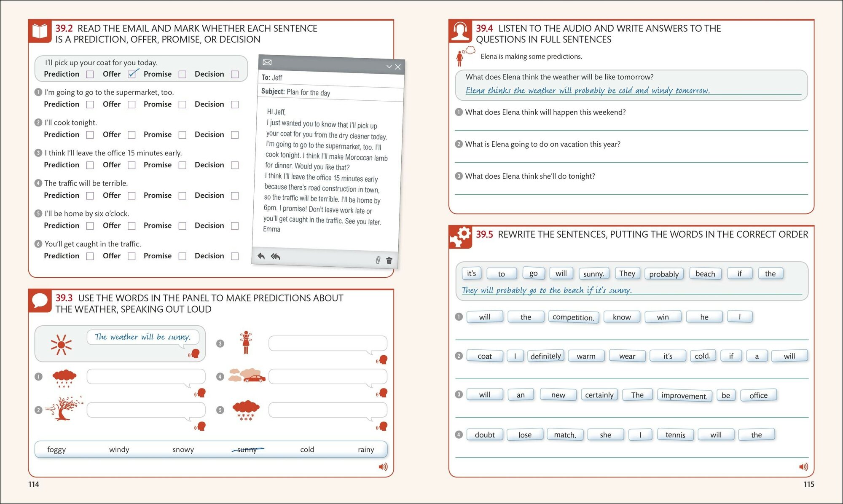Image resolution: width=843 pixels, height=504 pixels.
Task: Check Decision box for "I'll cook tonight"
Action: pyautogui.click(x=235, y=135)
